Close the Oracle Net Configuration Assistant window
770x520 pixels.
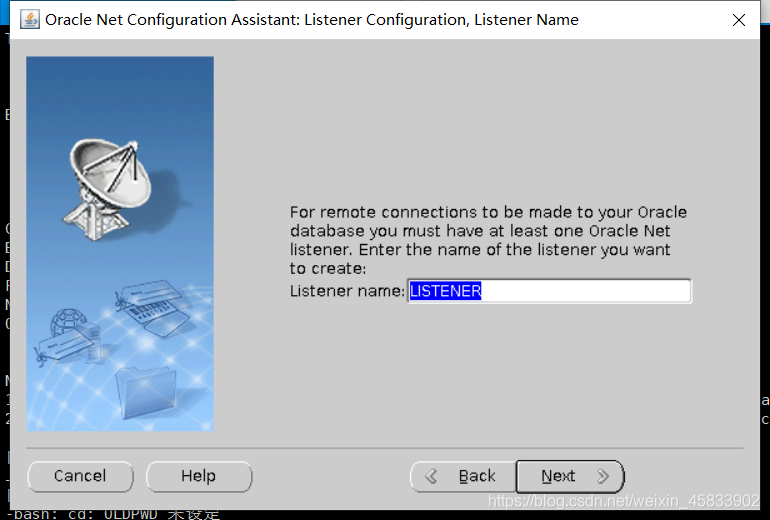click(739, 20)
